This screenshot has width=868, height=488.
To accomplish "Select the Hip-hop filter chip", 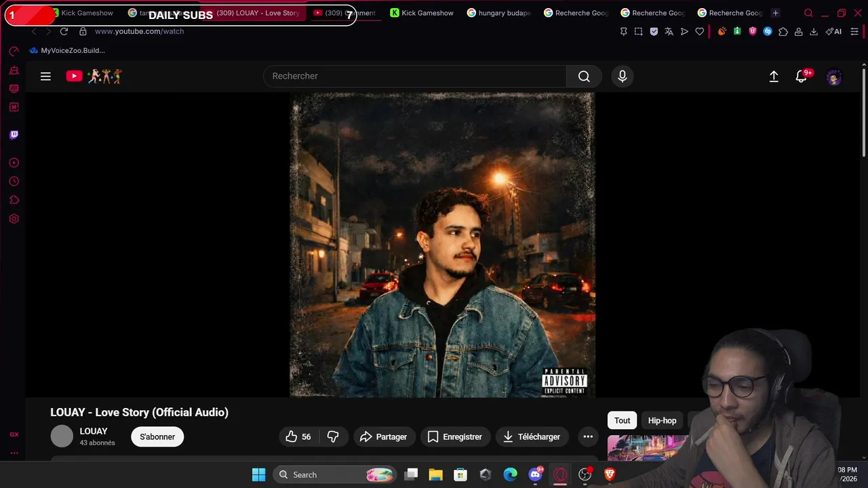I will [x=662, y=421].
